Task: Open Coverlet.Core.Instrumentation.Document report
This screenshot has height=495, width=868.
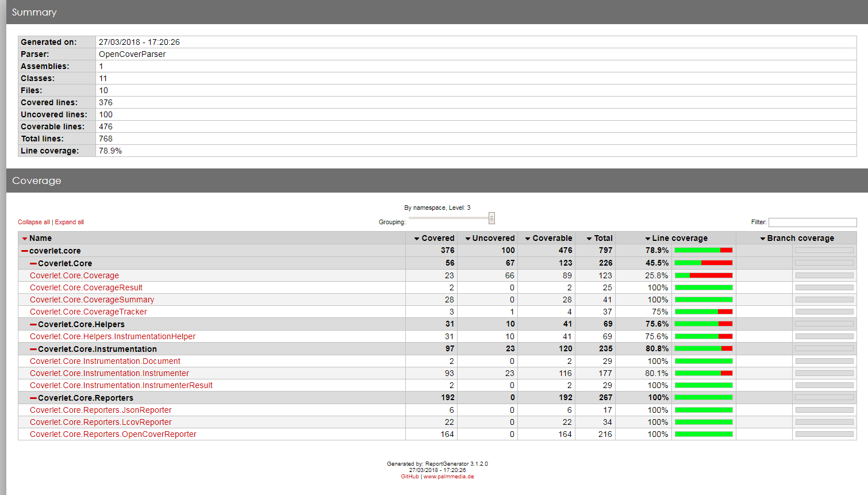Action: click(105, 361)
